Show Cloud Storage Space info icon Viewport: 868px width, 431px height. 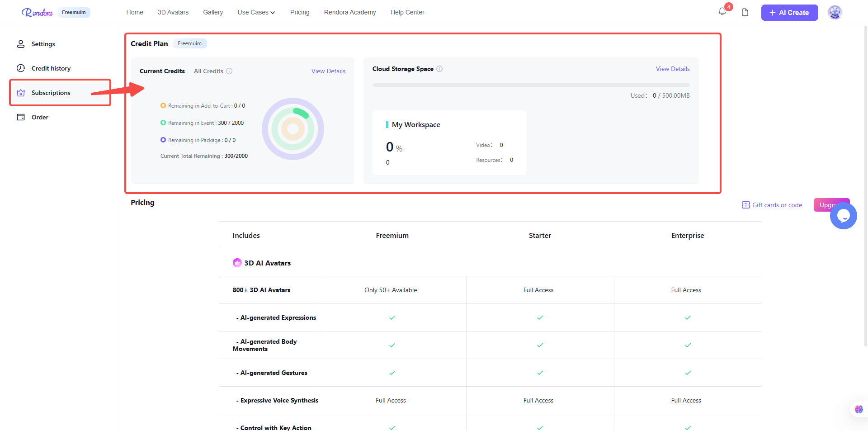pyautogui.click(x=439, y=69)
